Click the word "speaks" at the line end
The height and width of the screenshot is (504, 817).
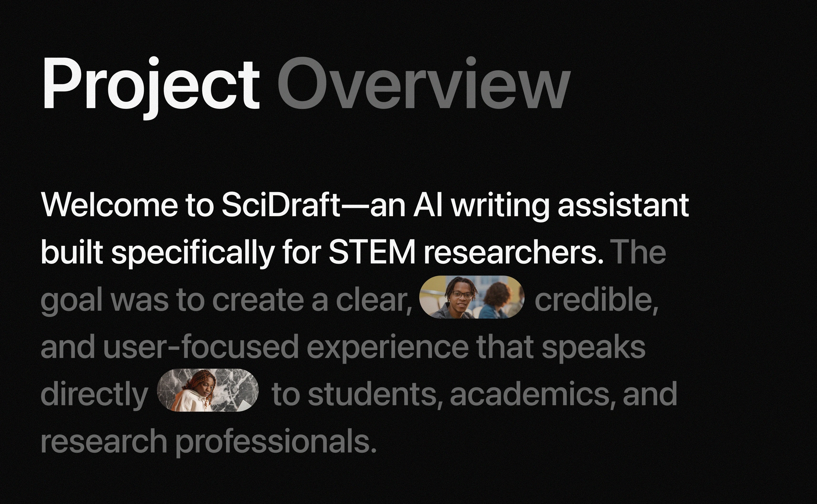(593, 347)
